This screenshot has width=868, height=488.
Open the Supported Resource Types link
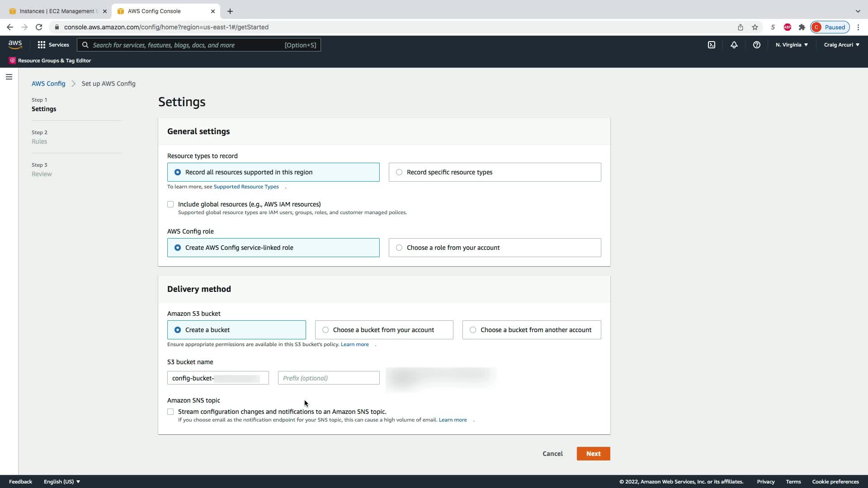[x=246, y=187]
